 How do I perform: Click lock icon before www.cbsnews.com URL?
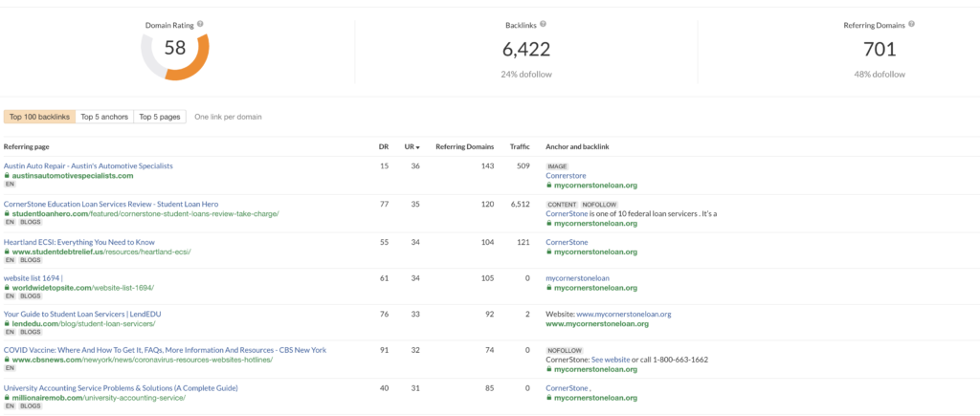pos(7,361)
